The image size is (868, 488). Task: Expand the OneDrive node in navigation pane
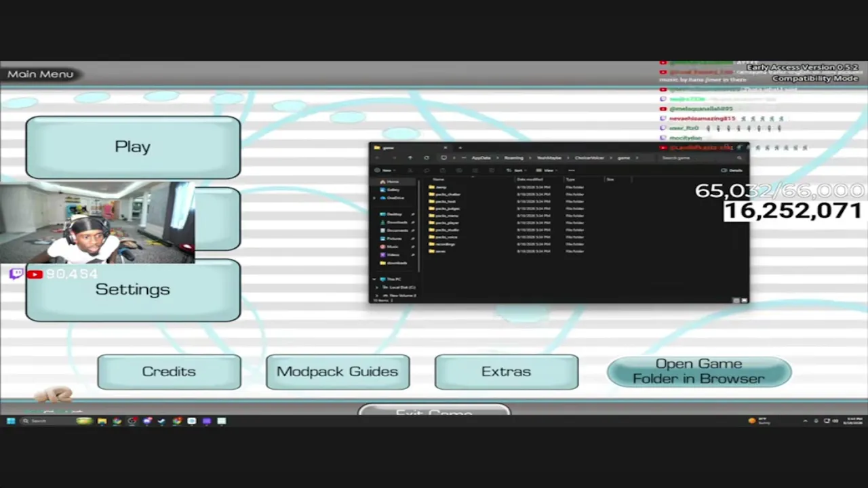[x=375, y=198]
